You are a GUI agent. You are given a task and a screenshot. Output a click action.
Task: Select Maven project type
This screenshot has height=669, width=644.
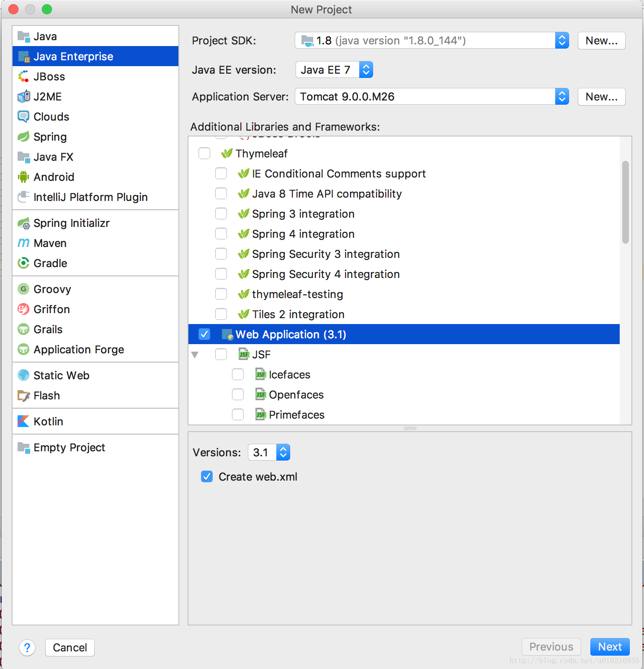95,243
